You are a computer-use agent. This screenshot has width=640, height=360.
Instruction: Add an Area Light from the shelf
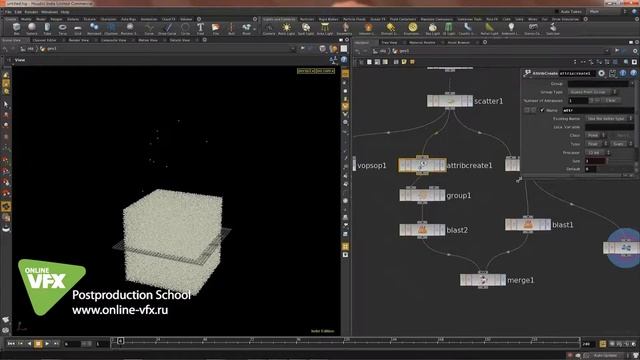point(325,29)
